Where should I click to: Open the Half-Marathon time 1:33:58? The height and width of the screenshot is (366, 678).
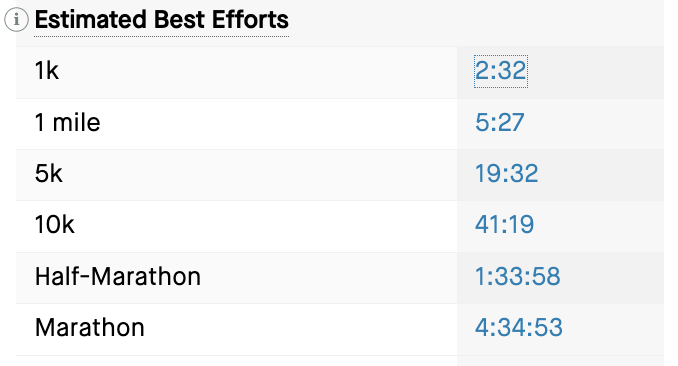[517, 276]
